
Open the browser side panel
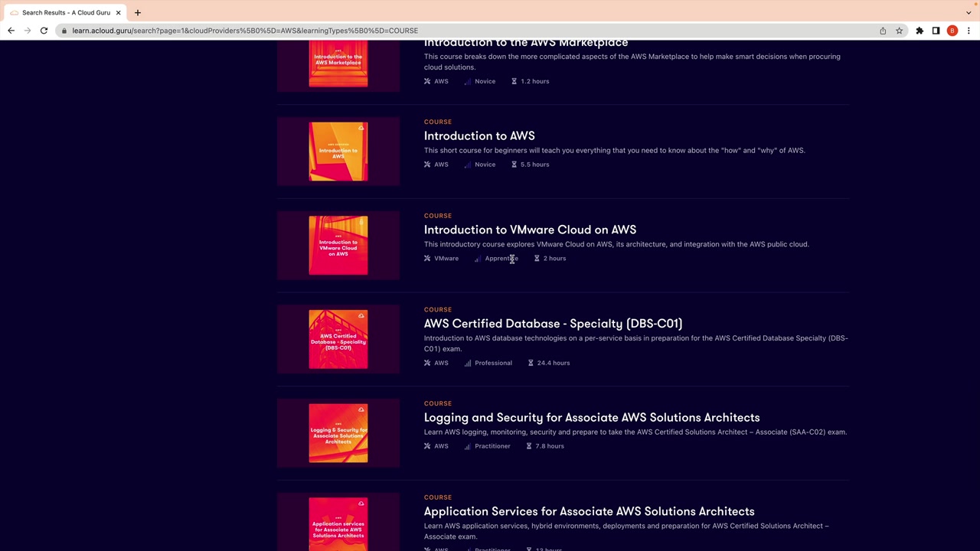coord(936,31)
